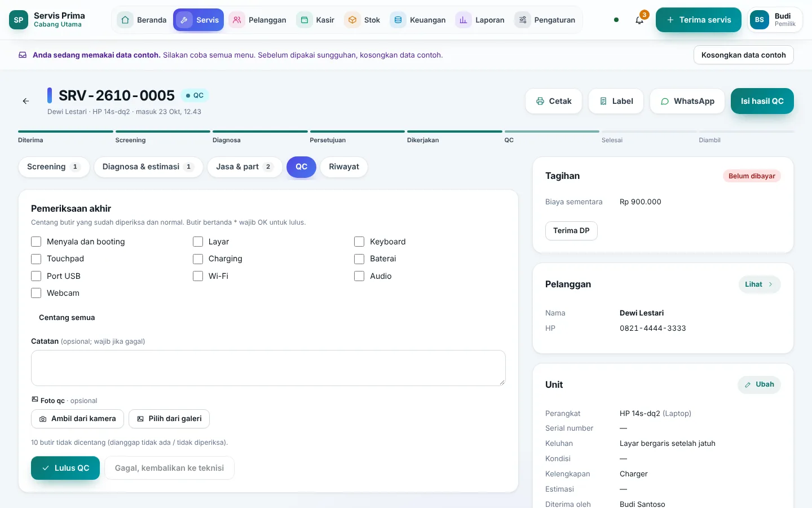Click the Terima DP button
The width and height of the screenshot is (812, 508).
coord(571,231)
